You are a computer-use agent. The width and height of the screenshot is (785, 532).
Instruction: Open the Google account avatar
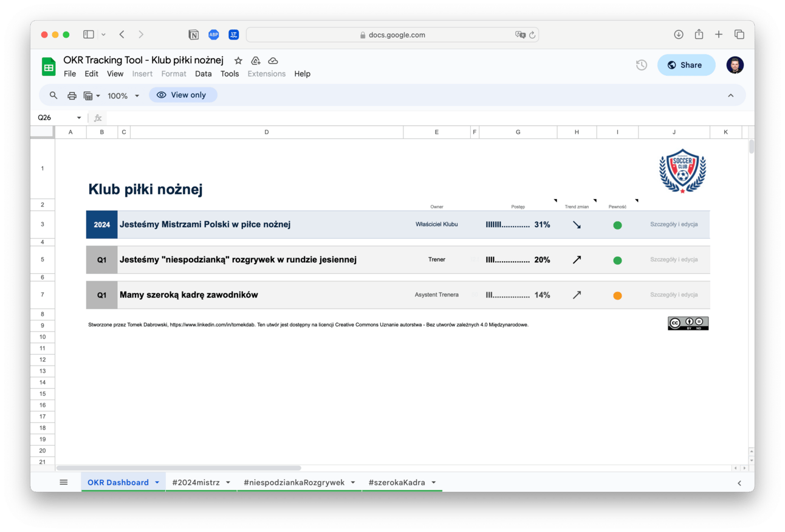pyautogui.click(x=735, y=65)
